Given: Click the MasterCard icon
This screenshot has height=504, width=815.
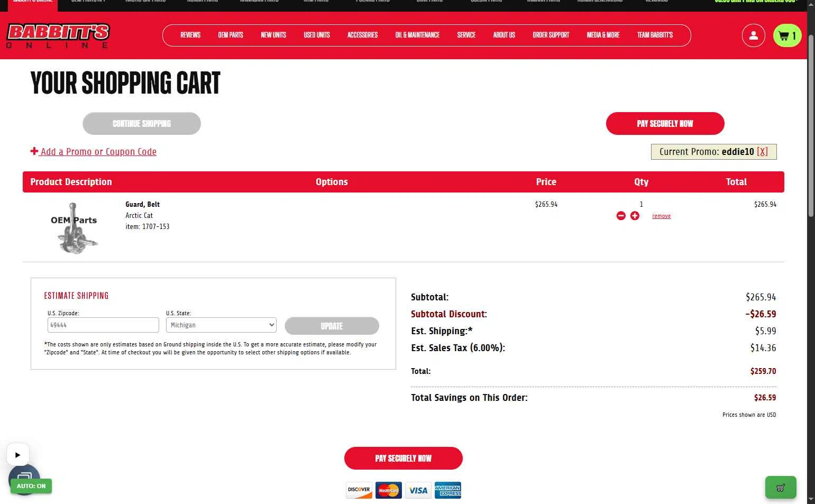Looking at the screenshot, I should coord(389,490).
